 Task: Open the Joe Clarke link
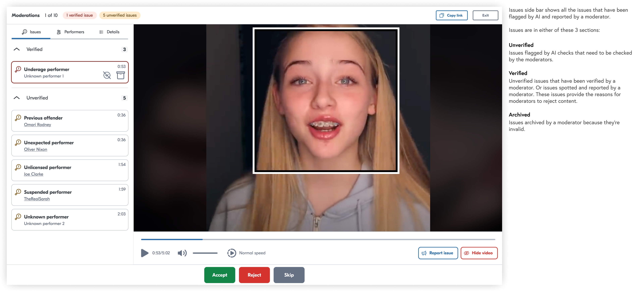tap(34, 174)
